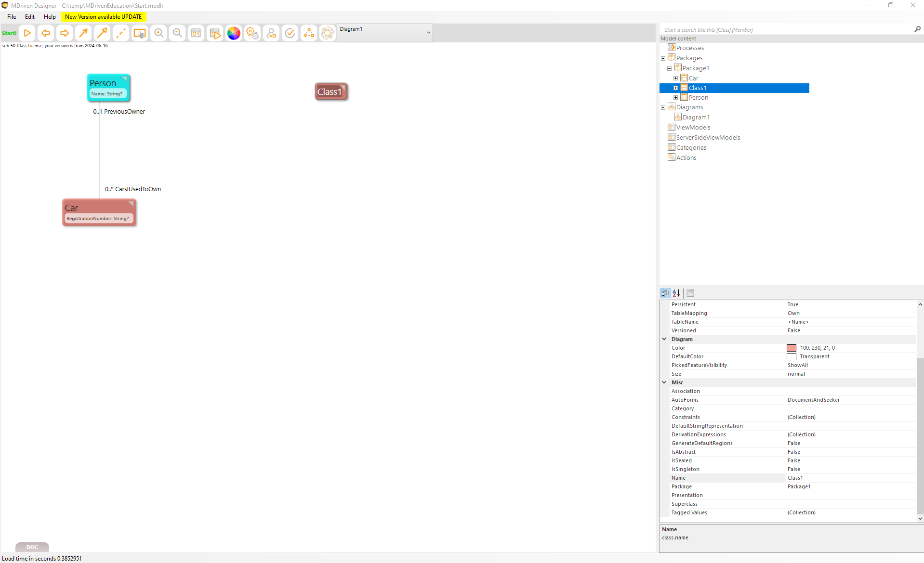
Task: Expand the Car class tree node
Action: [675, 78]
